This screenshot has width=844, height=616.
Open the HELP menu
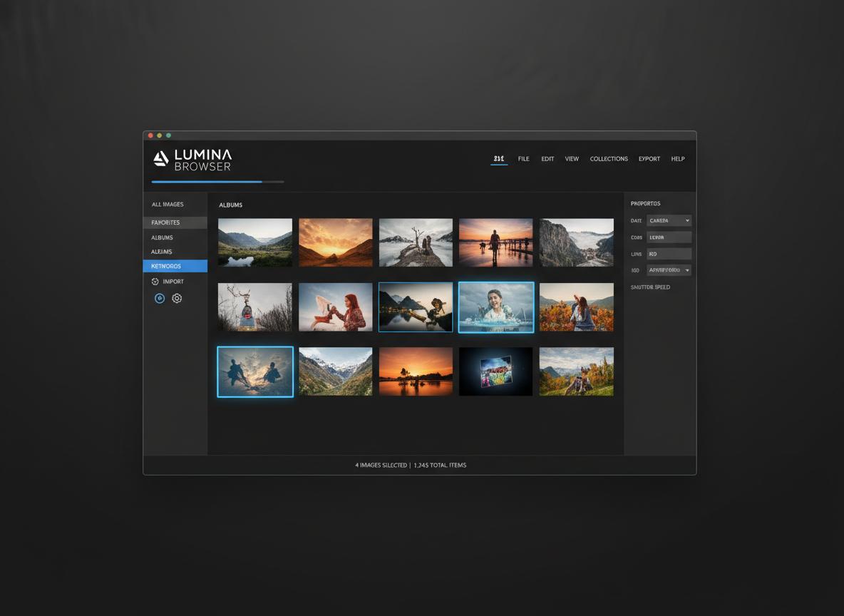(x=678, y=158)
